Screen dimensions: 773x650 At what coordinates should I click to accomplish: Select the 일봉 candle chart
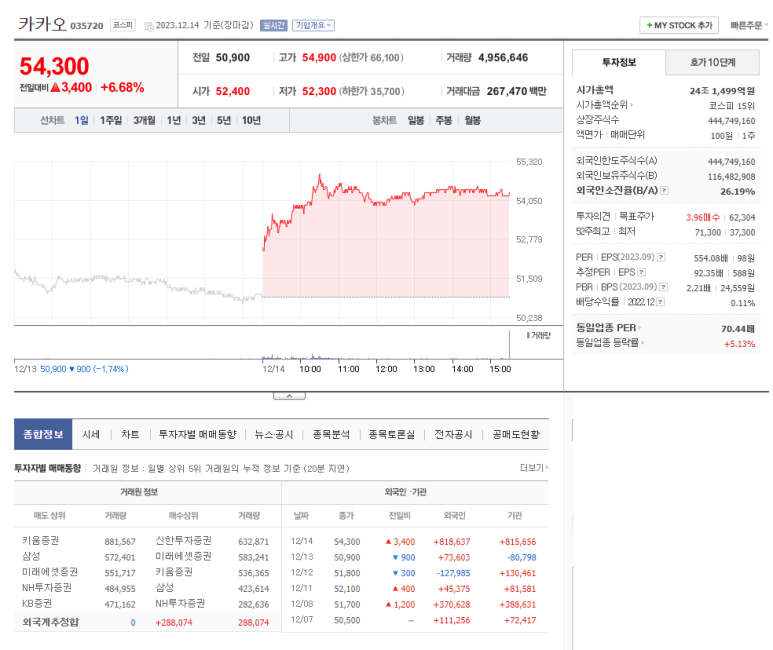(x=416, y=120)
